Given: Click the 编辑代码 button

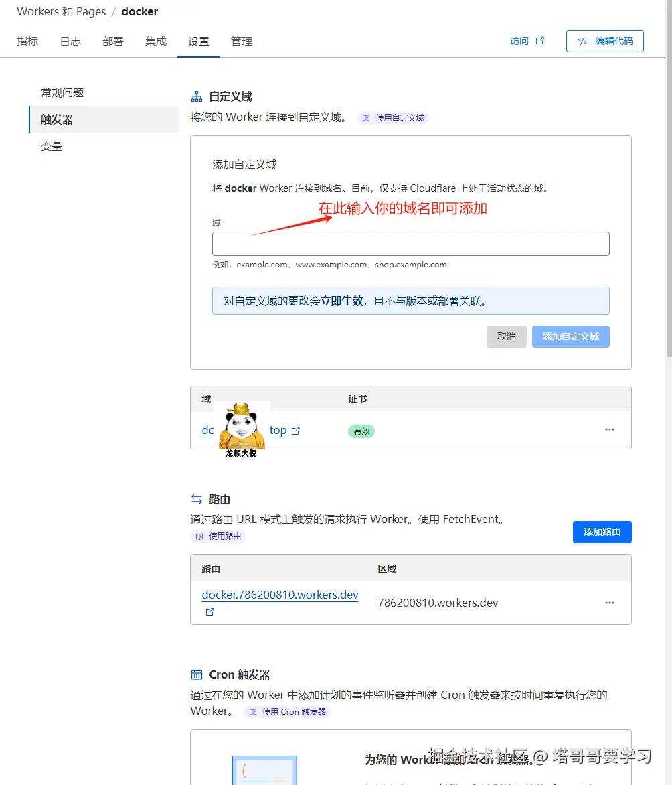Looking at the screenshot, I should click(604, 41).
